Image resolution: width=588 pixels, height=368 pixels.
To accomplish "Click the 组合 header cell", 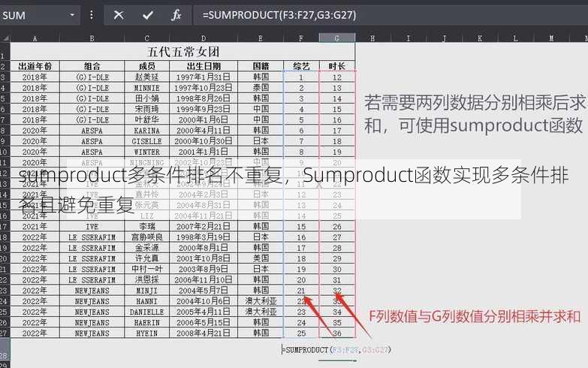I will point(92,66).
